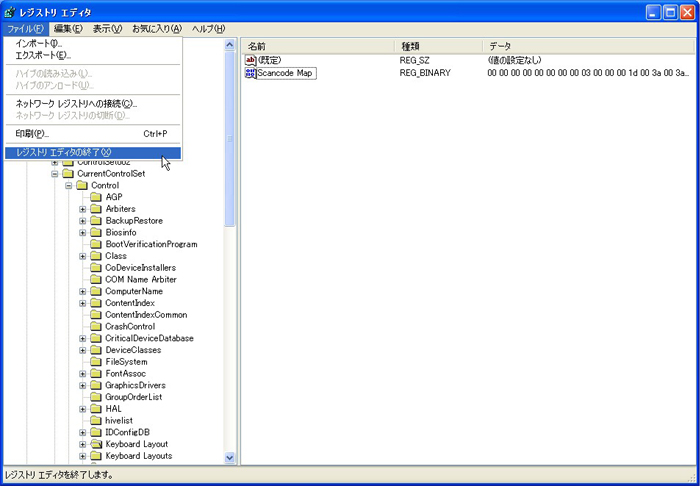Choose エクスポート(E)... from File menu
The image size is (700, 486).
point(92,55)
